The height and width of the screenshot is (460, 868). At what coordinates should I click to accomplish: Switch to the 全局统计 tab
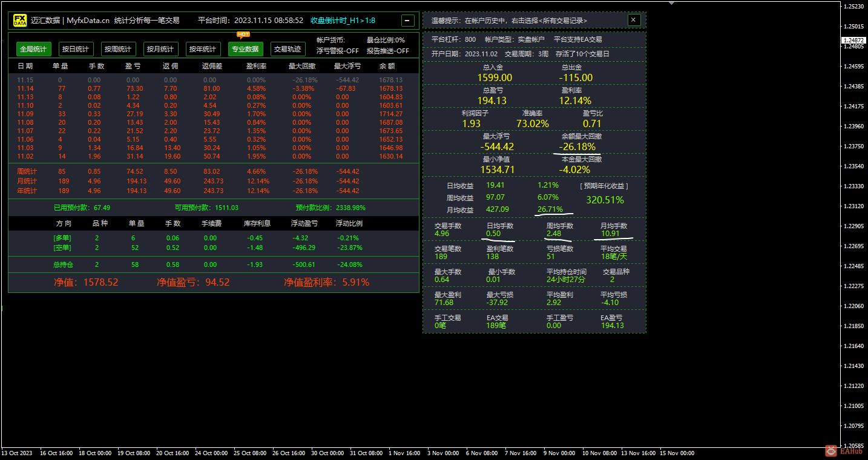point(33,49)
